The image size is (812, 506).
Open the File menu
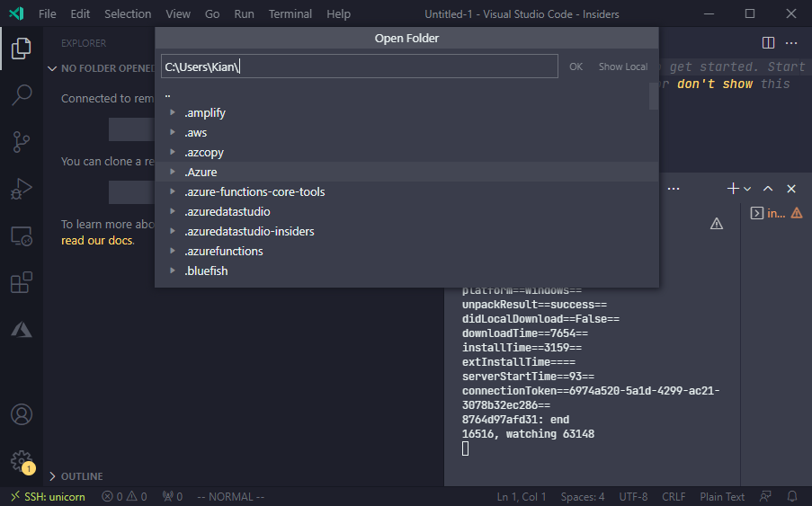point(47,14)
